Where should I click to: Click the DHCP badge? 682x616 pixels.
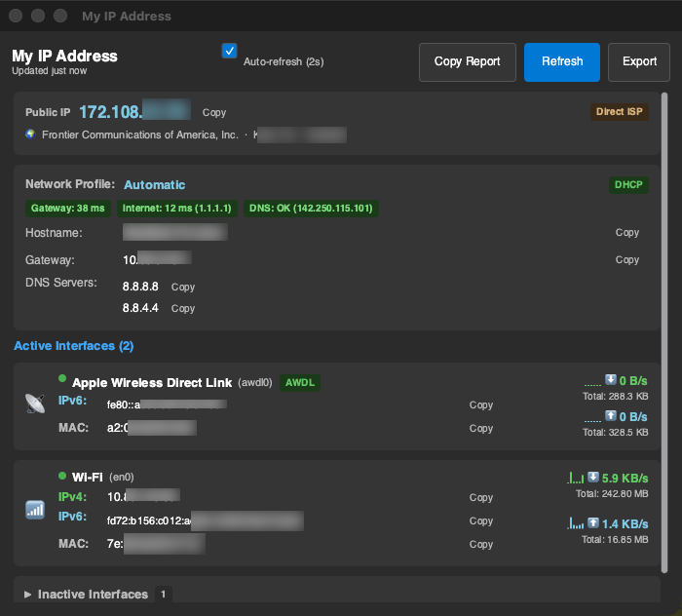tap(627, 184)
